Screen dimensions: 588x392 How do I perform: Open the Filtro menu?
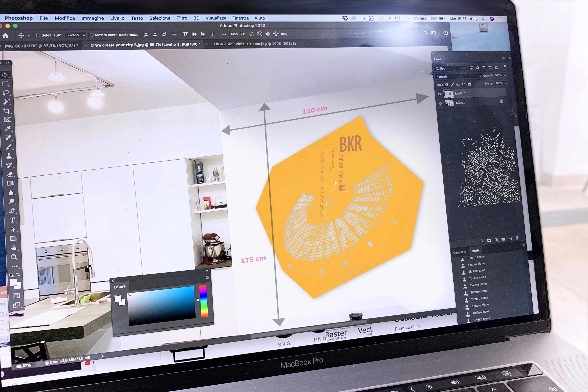tap(182, 18)
